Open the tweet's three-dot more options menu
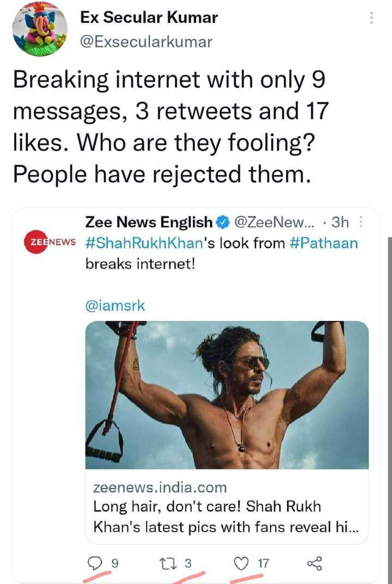This screenshot has height=584, width=392. click(x=371, y=18)
